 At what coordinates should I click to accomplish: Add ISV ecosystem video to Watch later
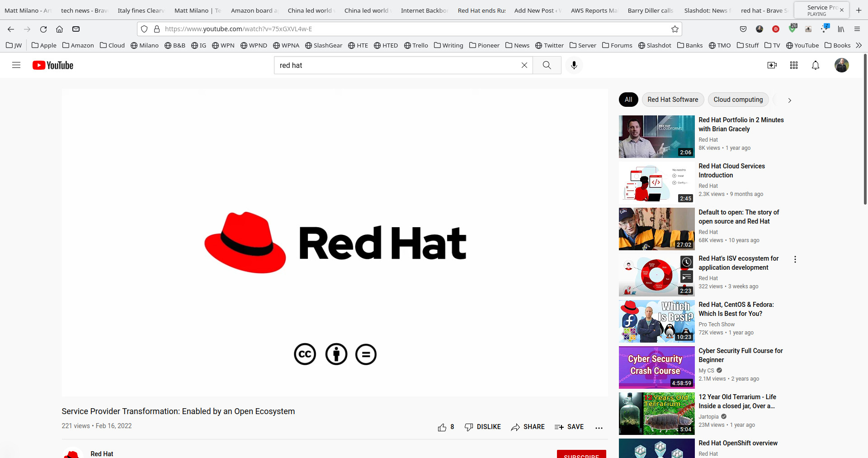tap(687, 262)
